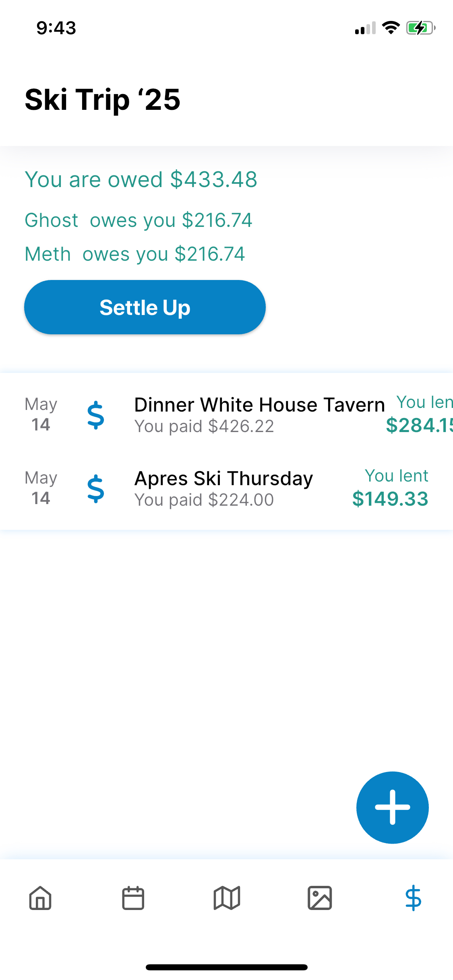
Task: Open the photos gallery tab icon
Action: click(320, 898)
